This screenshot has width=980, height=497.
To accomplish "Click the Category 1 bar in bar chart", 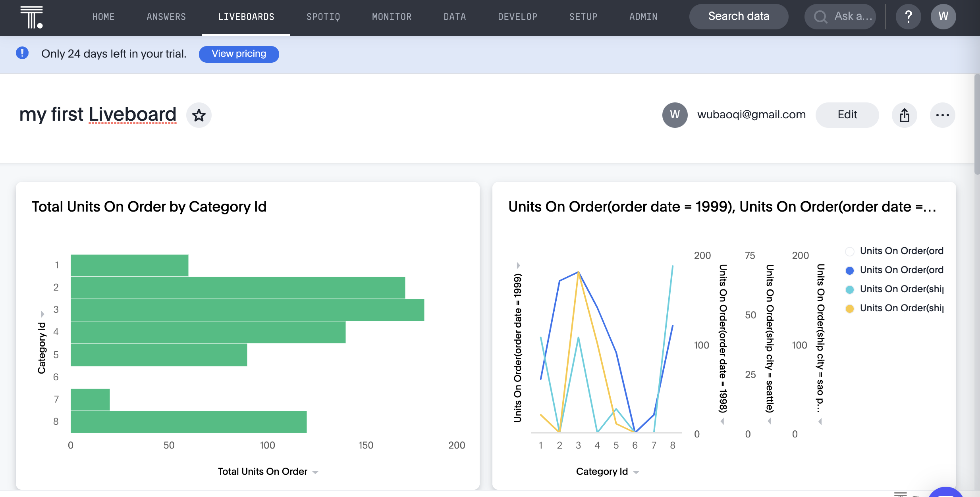I will click(129, 265).
